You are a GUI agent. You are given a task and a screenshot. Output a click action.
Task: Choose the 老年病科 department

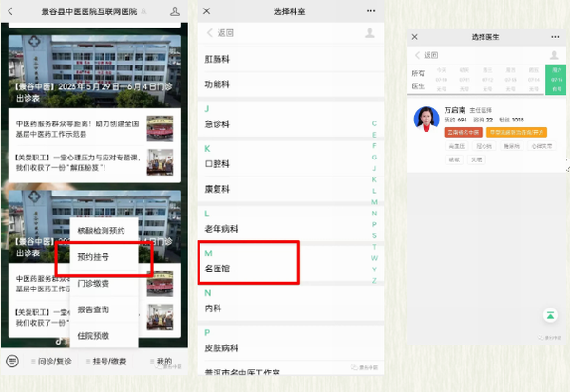coord(291,229)
